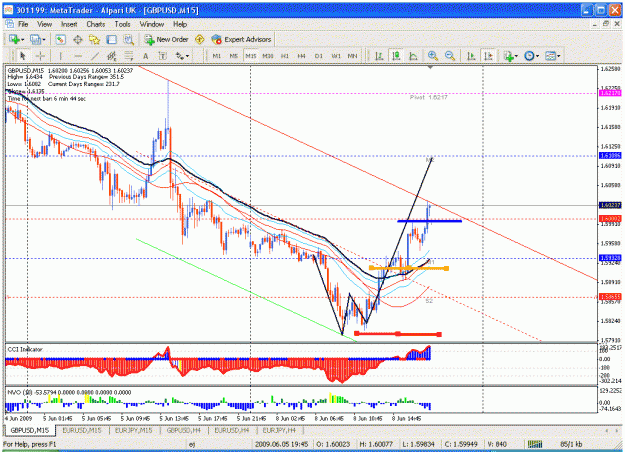Viewport: 625px width, 452px height.
Task: Select the Text Label tool
Action: click(x=163, y=56)
